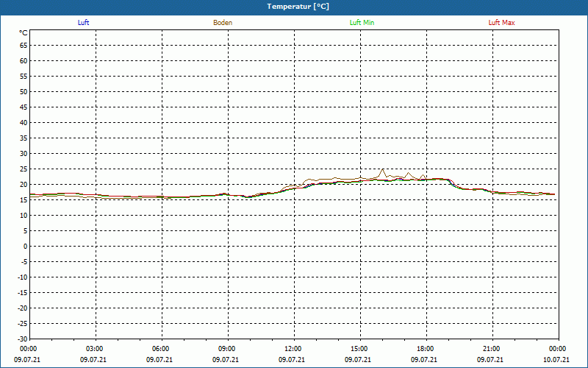Click the Luft legend label
Screen dimensions: 588x368
tap(83, 23)
